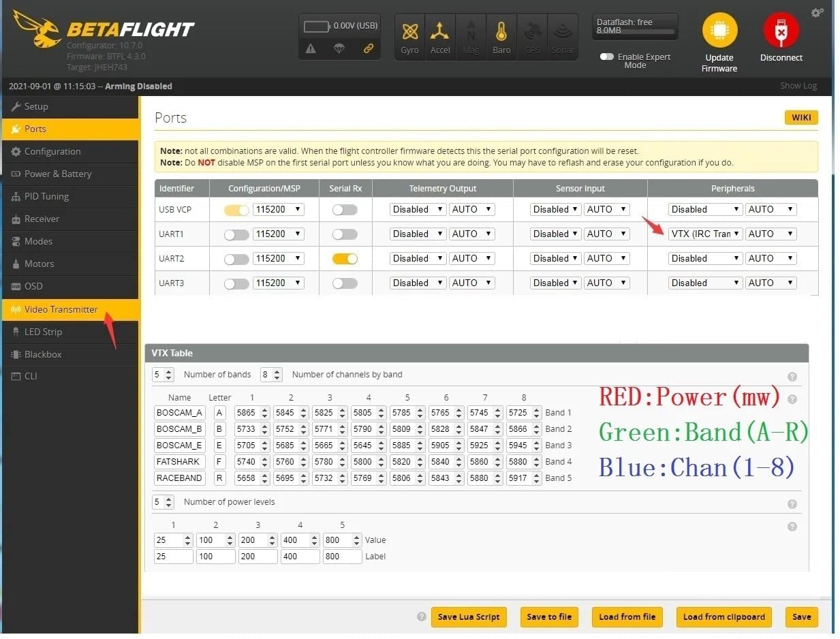Open USB VCP baud rate 115200 dropdown
This screenshot has height=639, width=840.
tap(278, 209)
